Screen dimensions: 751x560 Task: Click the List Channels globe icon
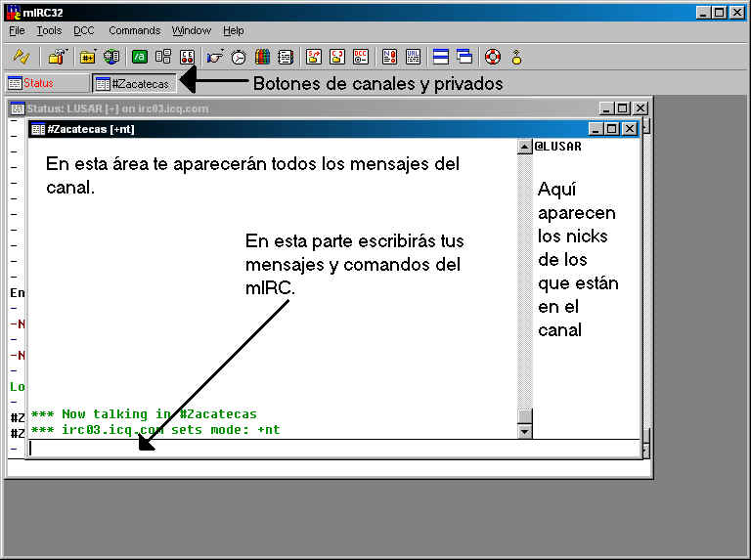[111, 57]
